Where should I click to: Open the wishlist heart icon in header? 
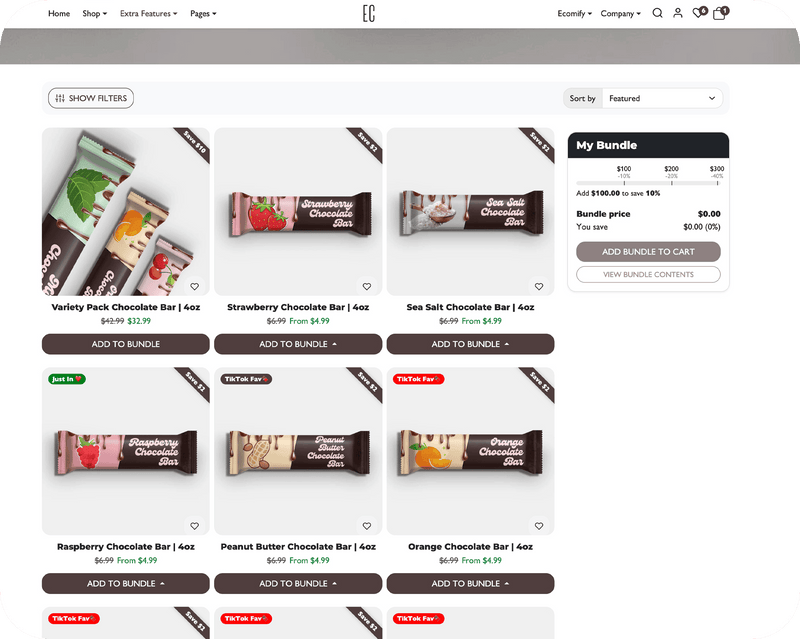tap(699, 14)
